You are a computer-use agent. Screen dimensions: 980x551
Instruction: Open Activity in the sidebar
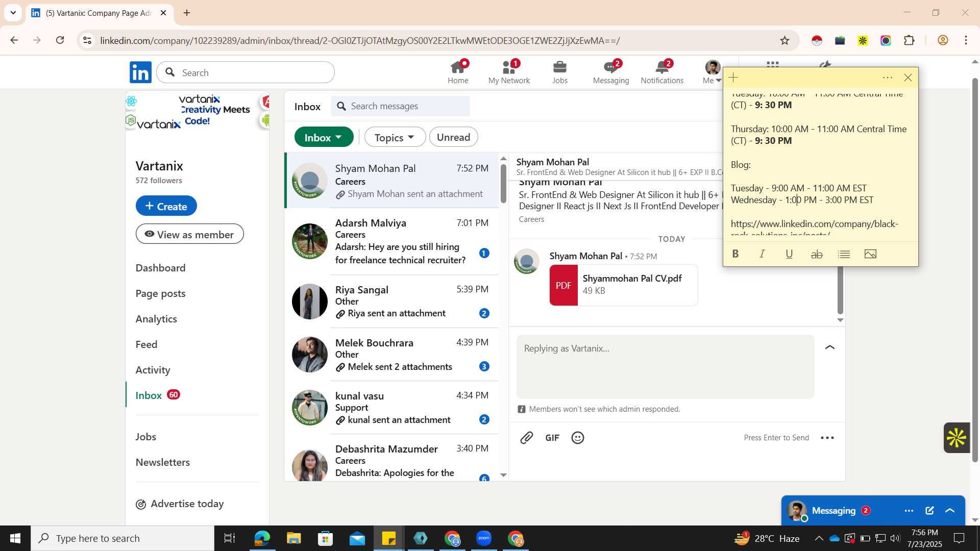[x=153, y=370]
